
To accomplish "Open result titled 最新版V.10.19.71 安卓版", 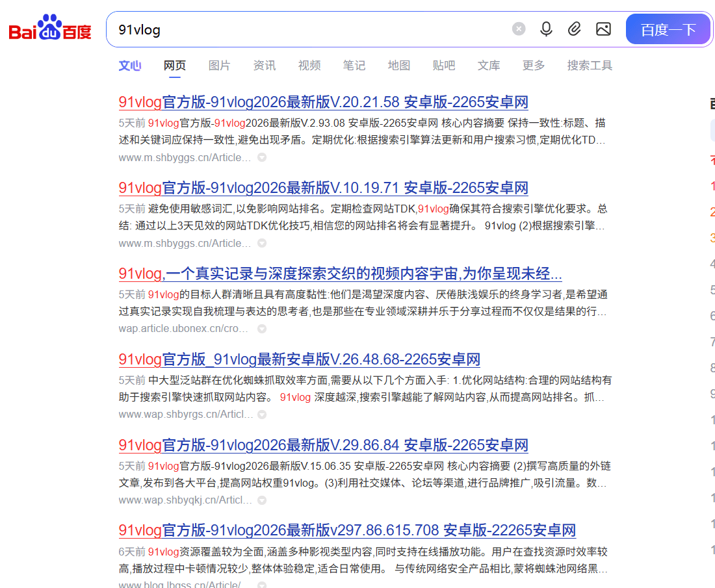I will 323,188.
